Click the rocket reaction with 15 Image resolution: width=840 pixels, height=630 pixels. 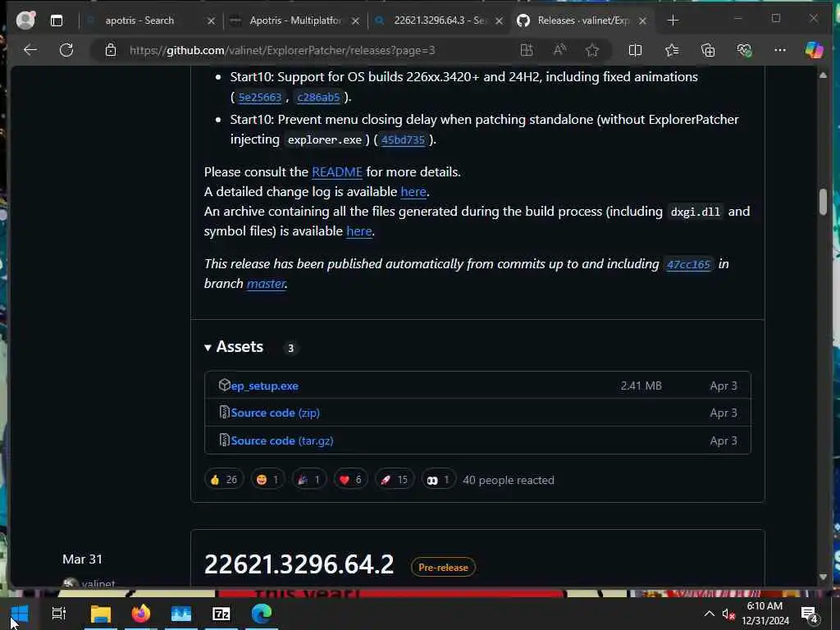(x=395, y=479)
